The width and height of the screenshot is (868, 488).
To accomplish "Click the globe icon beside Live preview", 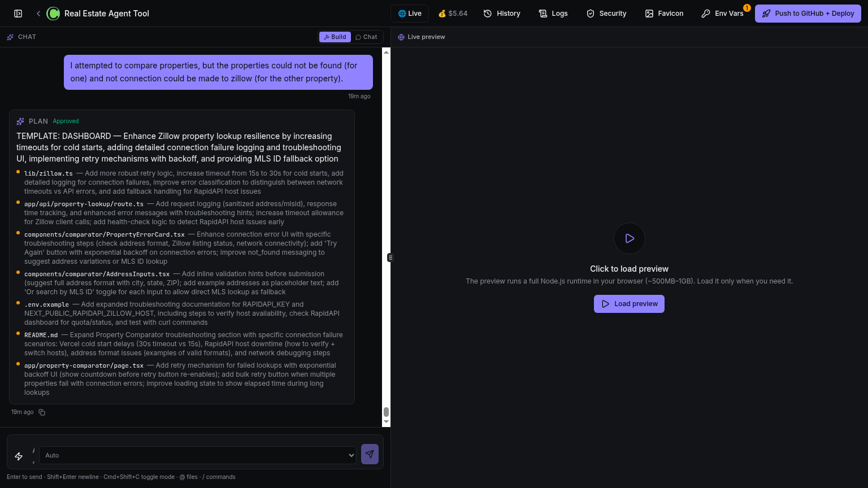I will [401, 37].
